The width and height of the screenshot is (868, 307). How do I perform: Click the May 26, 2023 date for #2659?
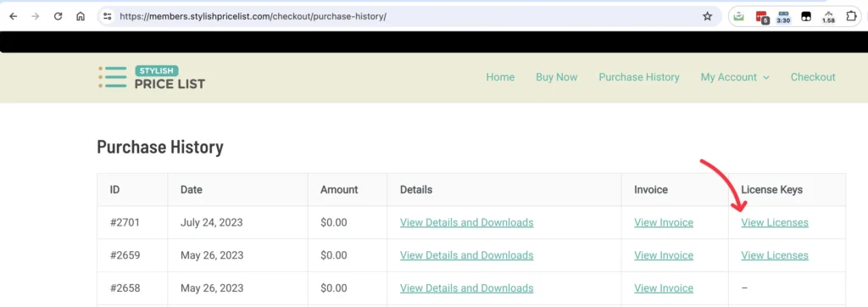tap(237, 255)
